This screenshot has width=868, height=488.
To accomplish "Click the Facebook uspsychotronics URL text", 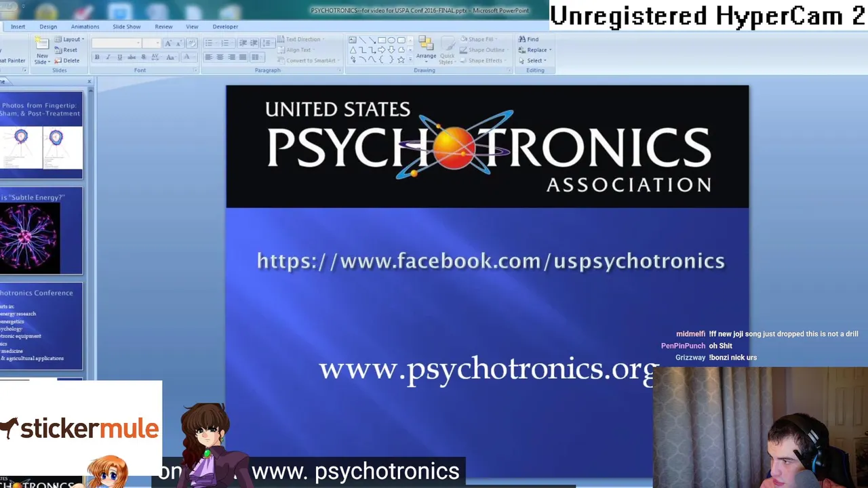I will [491, 261].
